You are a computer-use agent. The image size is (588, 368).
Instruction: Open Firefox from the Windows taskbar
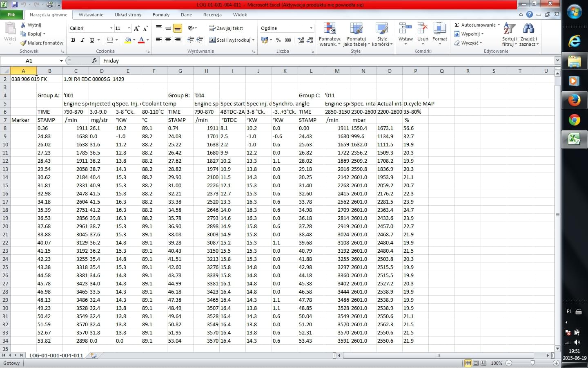coord(574,100)
